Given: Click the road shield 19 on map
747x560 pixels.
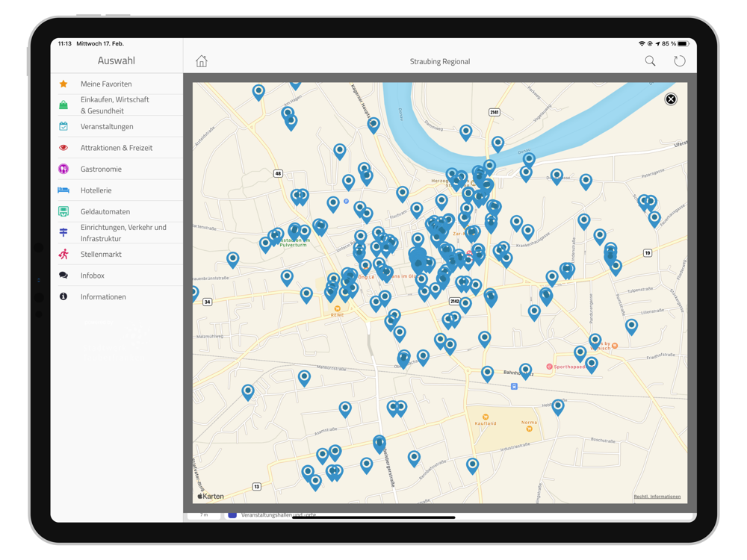Looking at the screenshot, I should [648, 253].
